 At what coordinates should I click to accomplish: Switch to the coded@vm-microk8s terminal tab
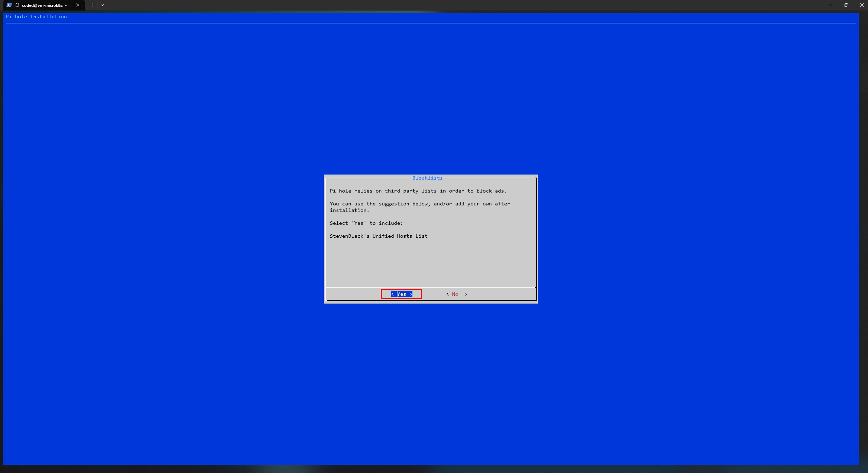coord(44,5)
